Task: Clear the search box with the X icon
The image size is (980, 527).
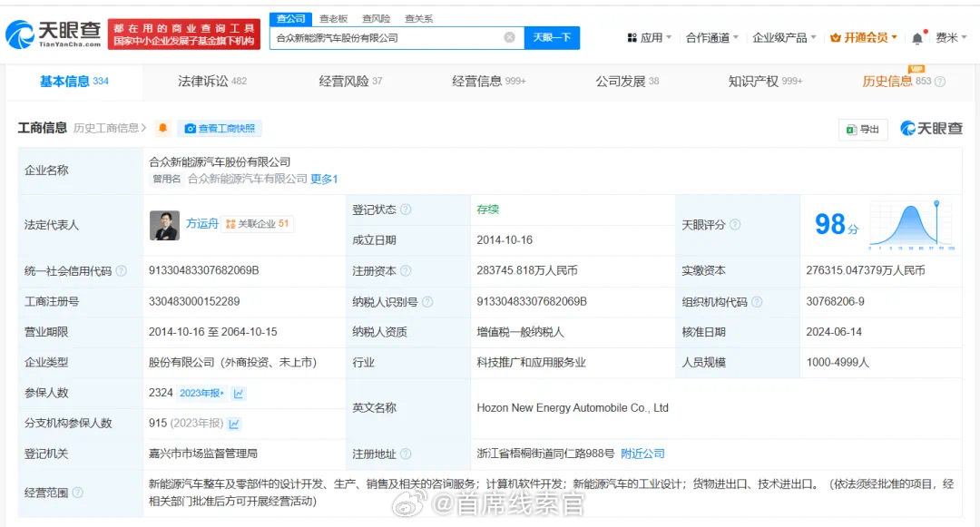Action: (x=509, y=37)
